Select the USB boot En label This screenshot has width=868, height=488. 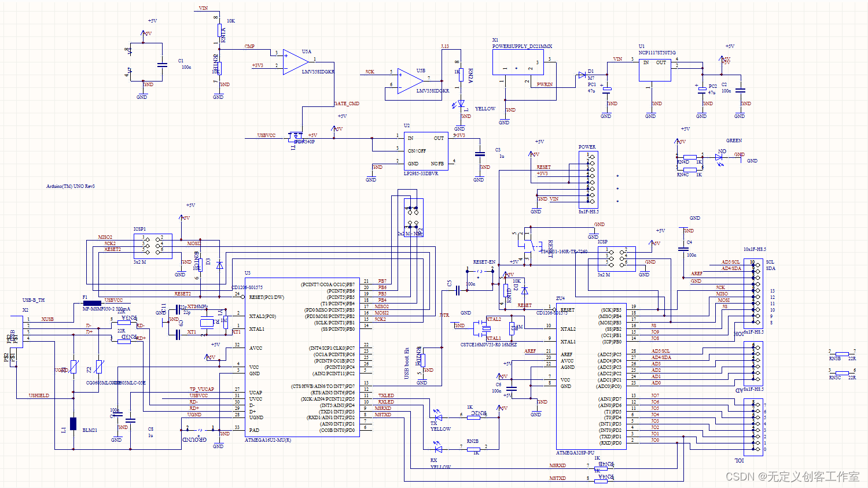click(x=407, y=364)
